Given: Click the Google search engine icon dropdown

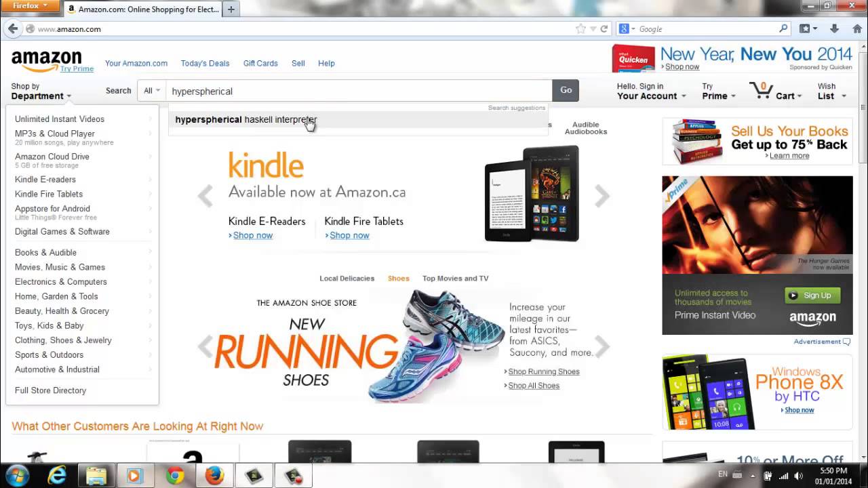Looking at the screenshot, I should point(627,28).
